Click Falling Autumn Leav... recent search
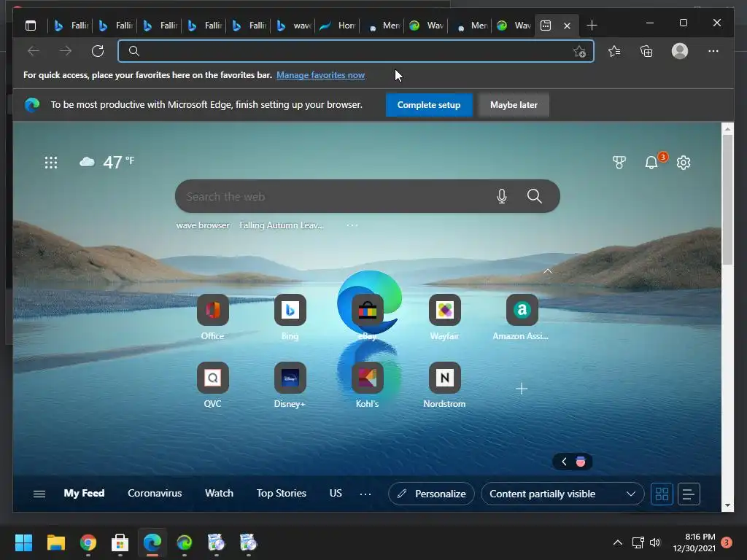Image resolution: width=747 pixels, height=560 pixels. 282,225
